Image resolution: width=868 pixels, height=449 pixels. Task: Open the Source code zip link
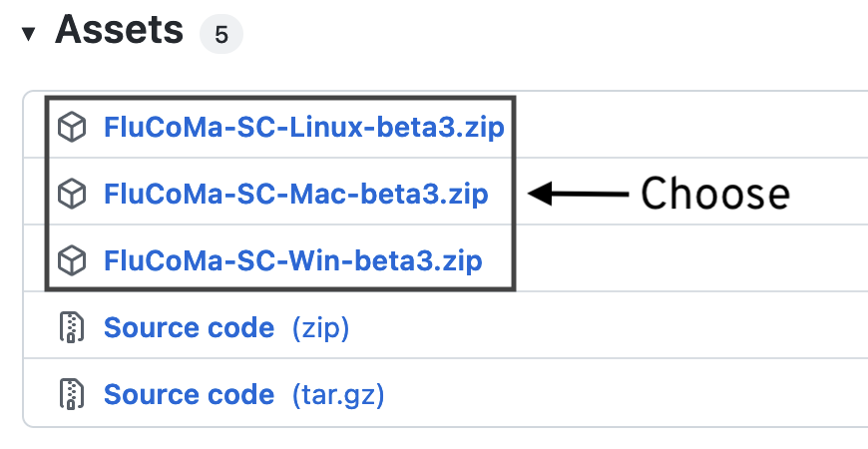coord(189,327)
